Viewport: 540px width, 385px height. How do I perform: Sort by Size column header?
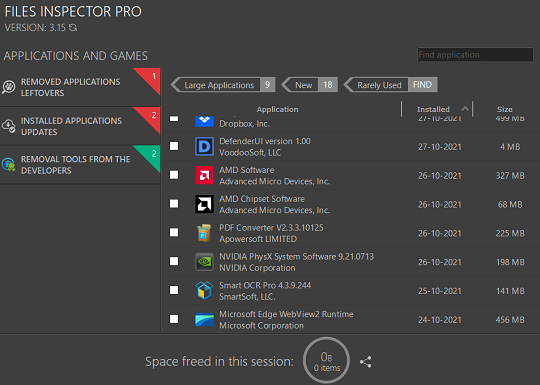[505, 109]
